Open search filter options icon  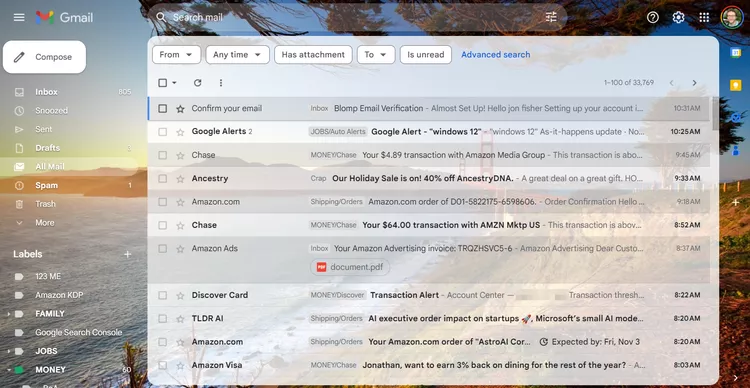[x=551, y=18]
